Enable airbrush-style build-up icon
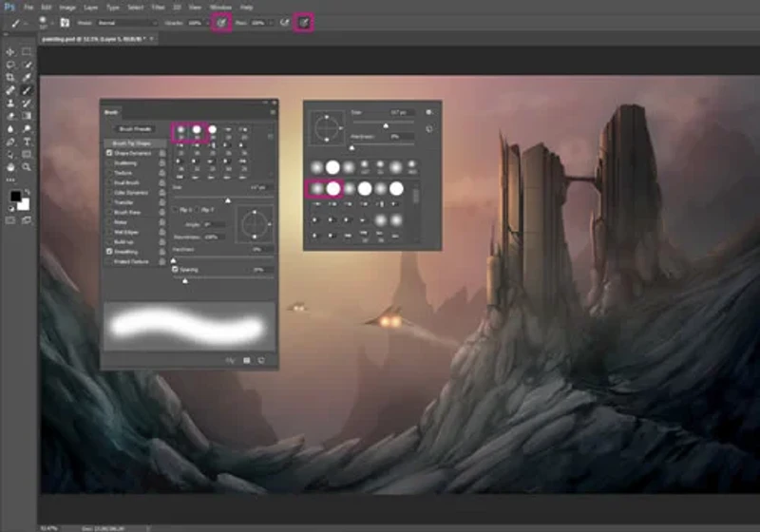The width and height of the screenshot is (760, 532). (x=285, y=23)
